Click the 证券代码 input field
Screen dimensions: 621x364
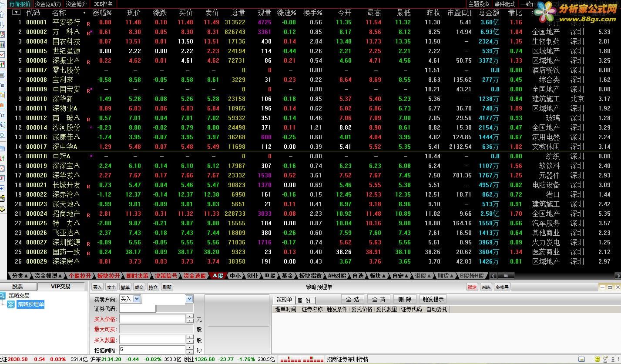tap(138, 308)
